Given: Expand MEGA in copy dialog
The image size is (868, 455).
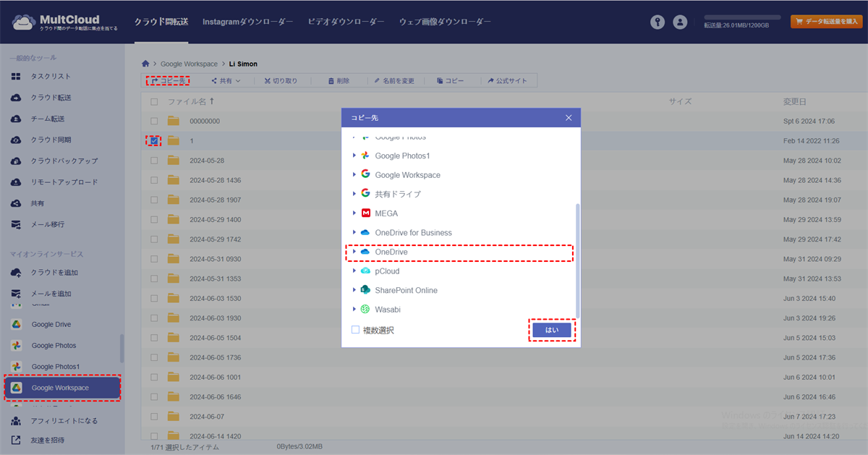Looking at the screenshot, I should tap(354, 213).
